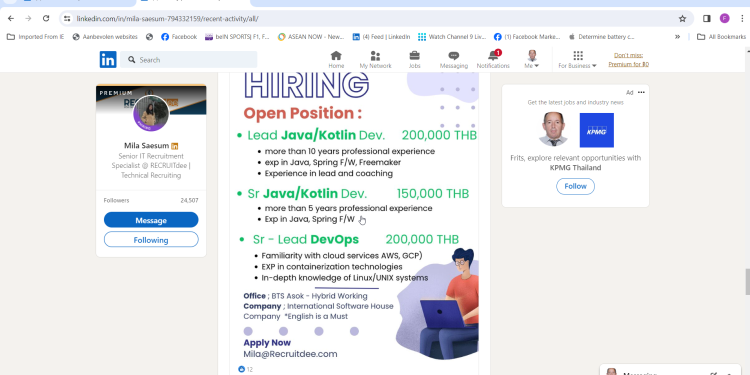750x375 pixels.
Task: Open the ASEAN NOW bookmark
Action: (x=311, y=37)
